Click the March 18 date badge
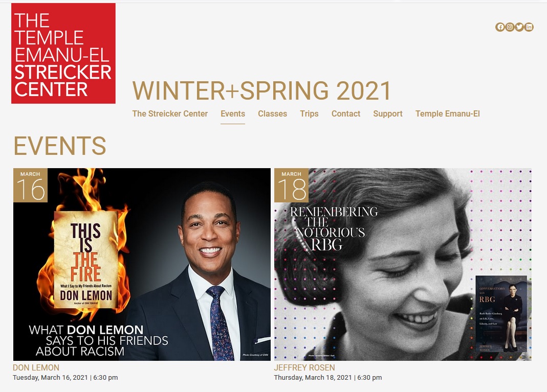 291,186
